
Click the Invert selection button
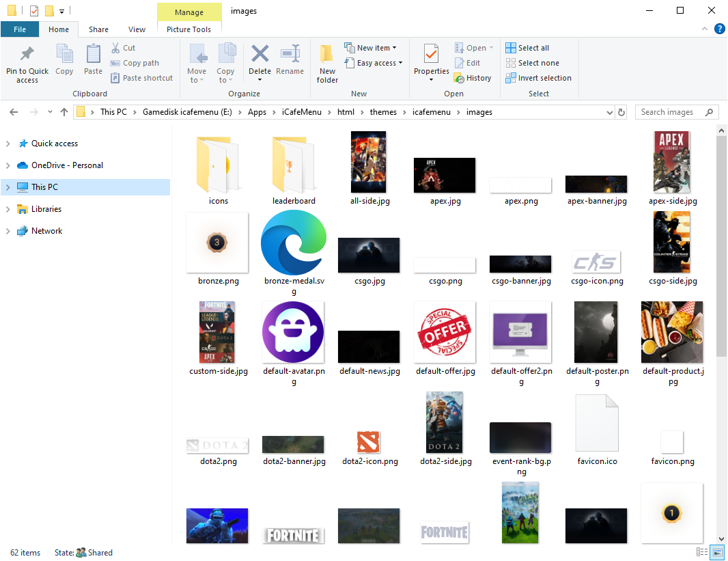coord(538,78)
